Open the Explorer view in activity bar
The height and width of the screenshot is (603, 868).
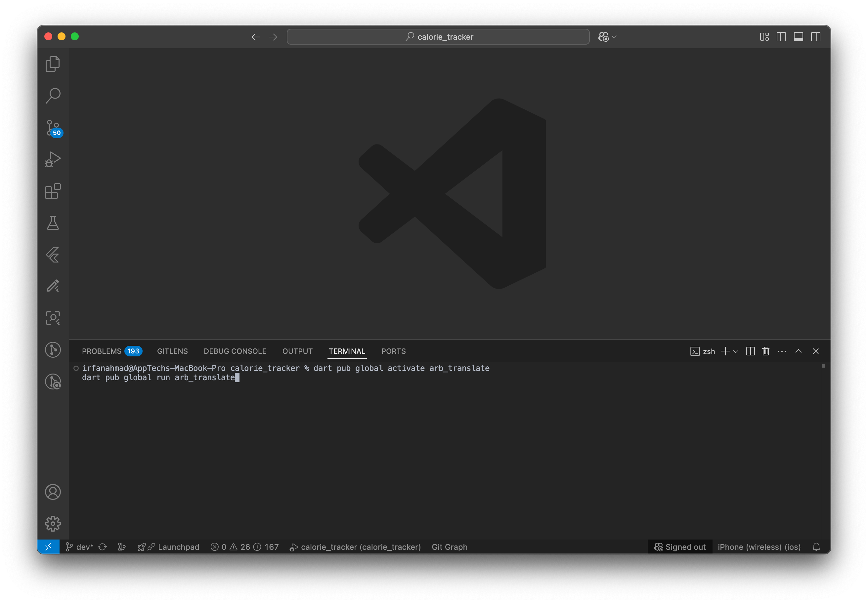53,64
